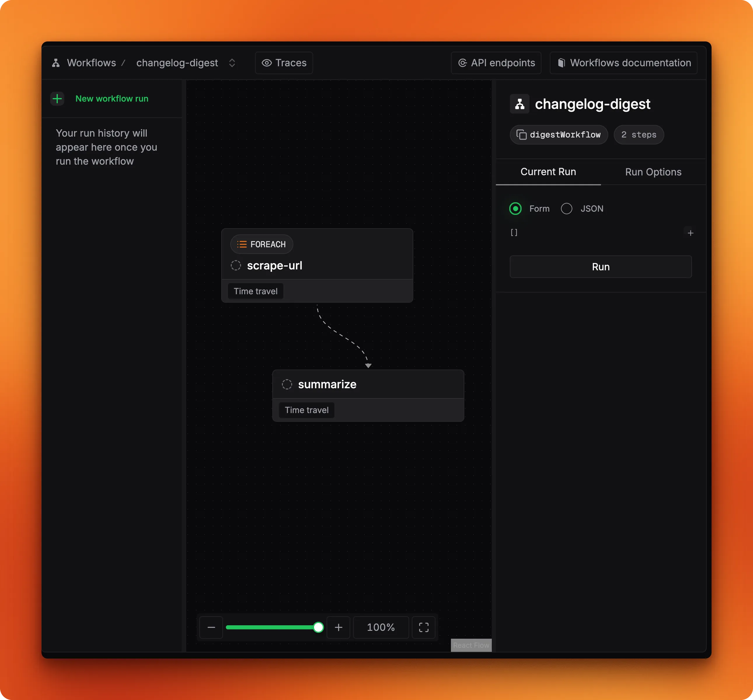Click the plus icon for New workflow run
753x700 pixels.
pos(57,98)
